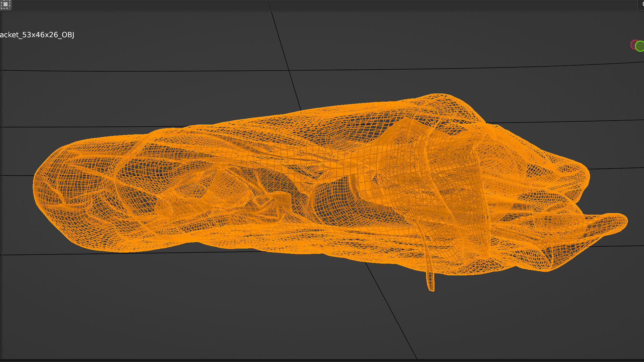Viewport: 644px width, 362px height.
Task: Click the partially visible top-right header button
Action: coord(641,4)
